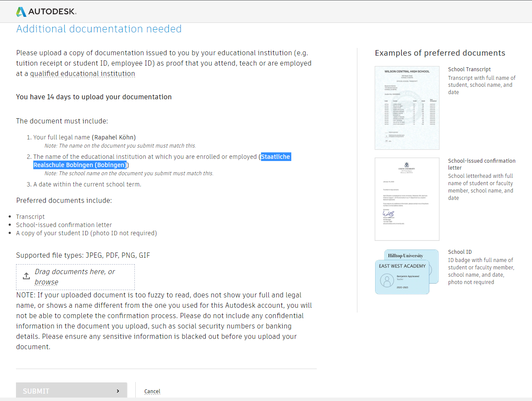The image size is (532, 401).
Task: Click the Examples of preferred documents heading
Action: (440, 53)
